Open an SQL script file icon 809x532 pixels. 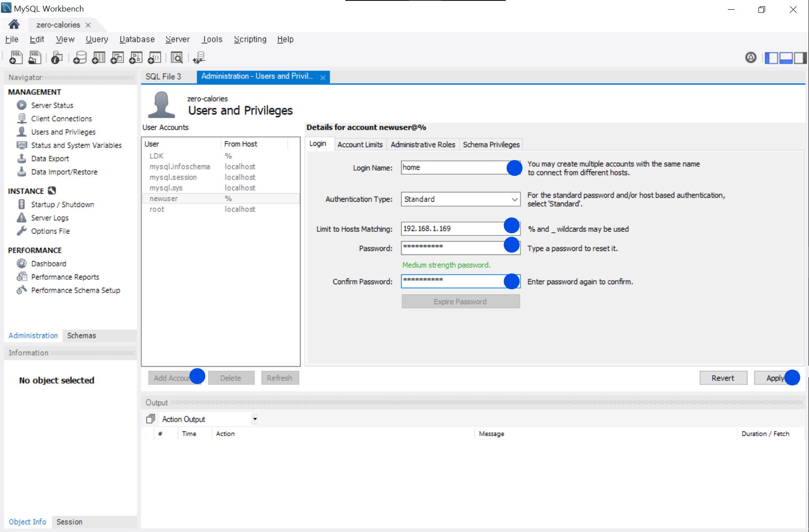(35, 57)
